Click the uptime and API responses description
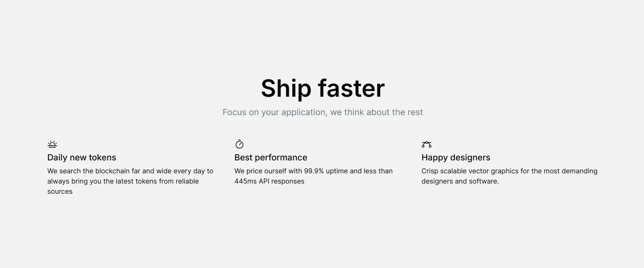This screenshot has width=644, height=268. (x=313, y=176)
